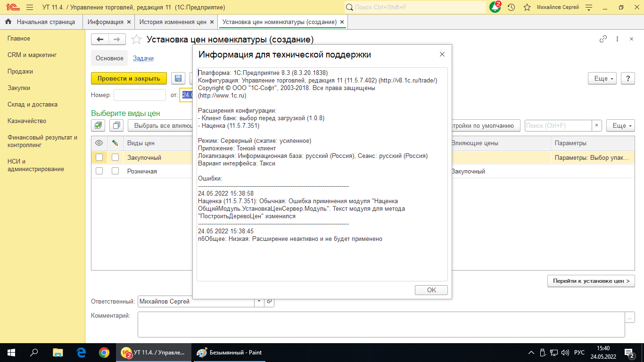Open Ответственный record with open icon
This screenshot has height=362, width=644.
pyautogui.click(x=269, y=301)
